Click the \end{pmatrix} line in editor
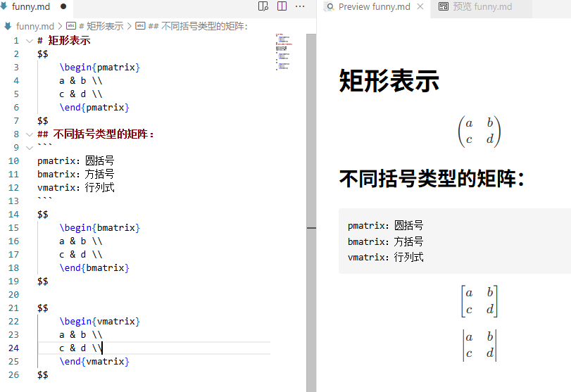571x392 pixels. (x=94, y=108)
